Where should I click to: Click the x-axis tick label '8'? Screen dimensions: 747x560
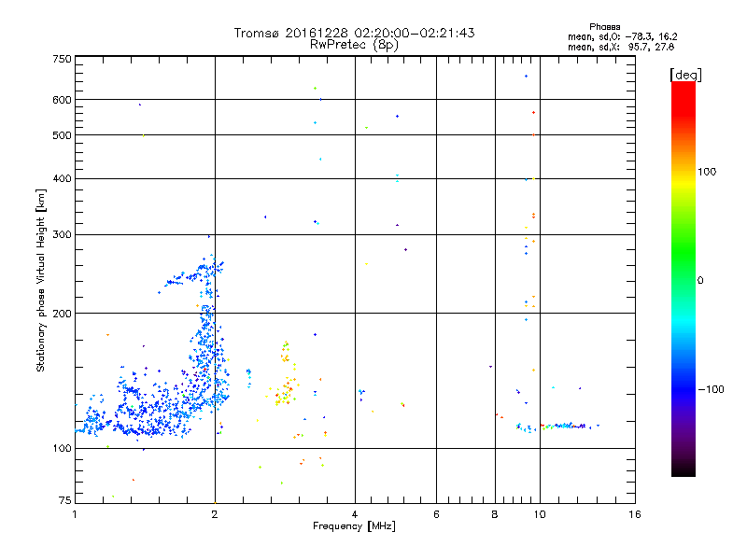495,514
